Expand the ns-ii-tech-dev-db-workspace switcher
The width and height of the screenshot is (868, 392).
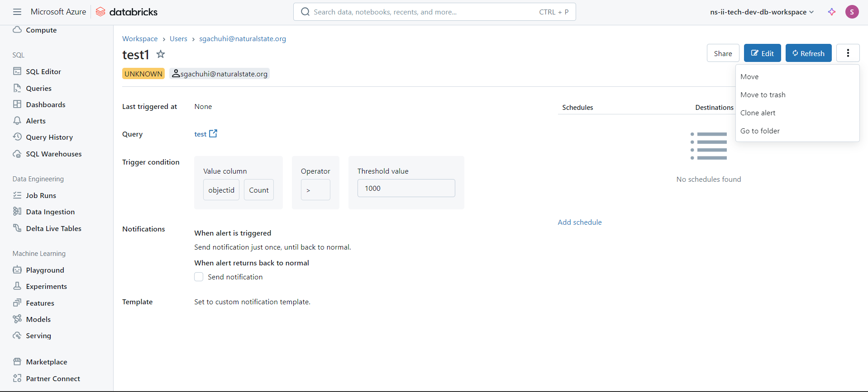(762, 12)
